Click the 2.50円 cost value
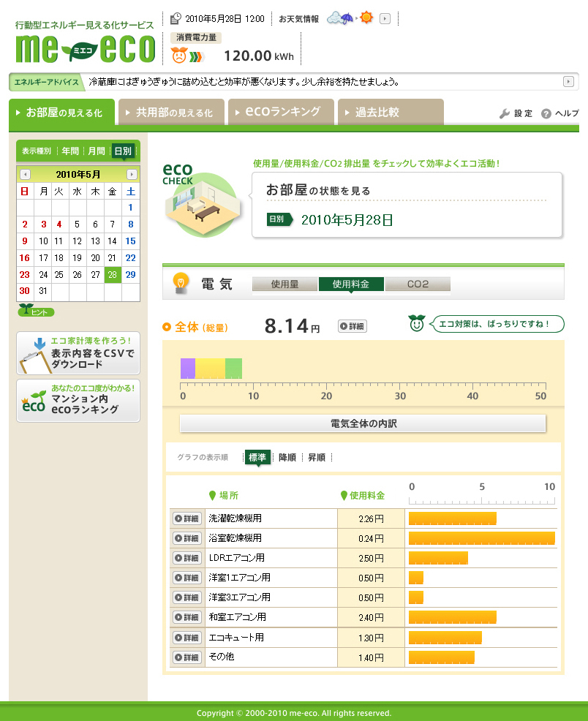 [371, 558]
